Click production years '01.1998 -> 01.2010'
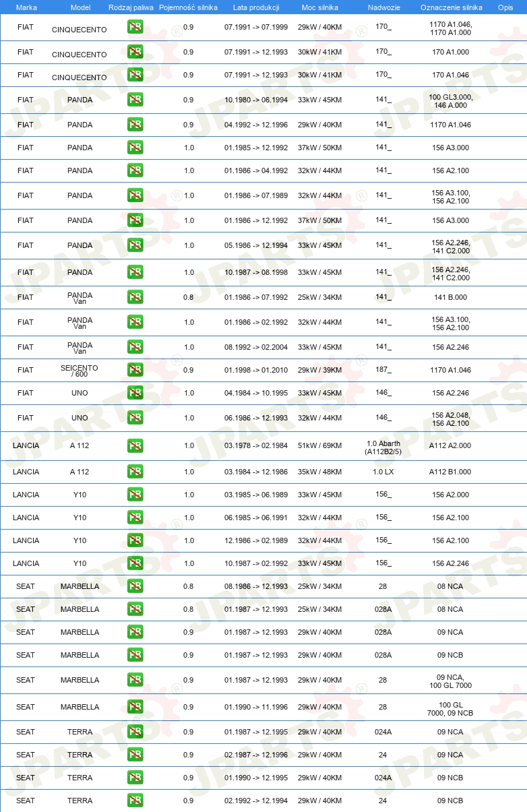 [256, 370]
